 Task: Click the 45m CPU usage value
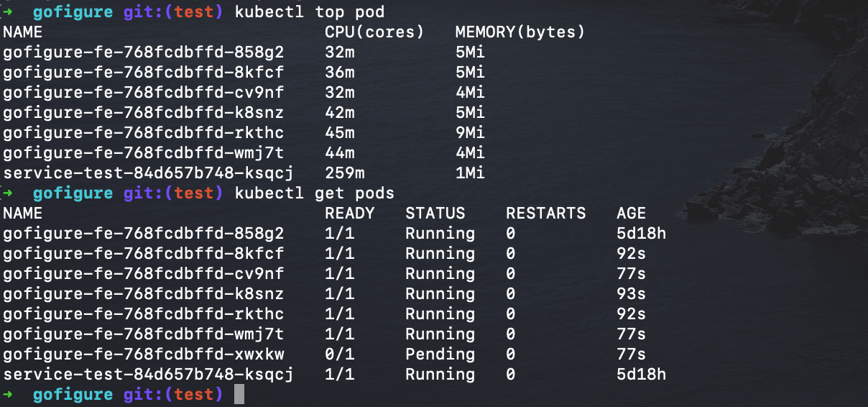point(340,132)
